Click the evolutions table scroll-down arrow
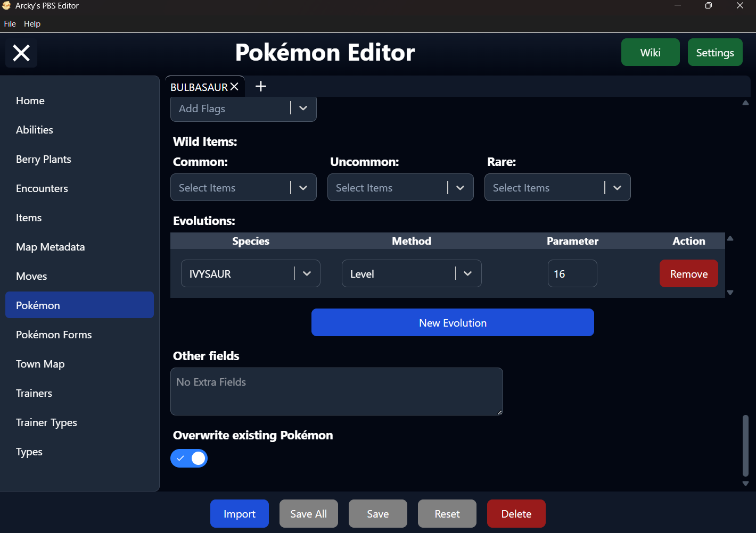This screenshot has width=756, height=533. [x=730, y=293]
